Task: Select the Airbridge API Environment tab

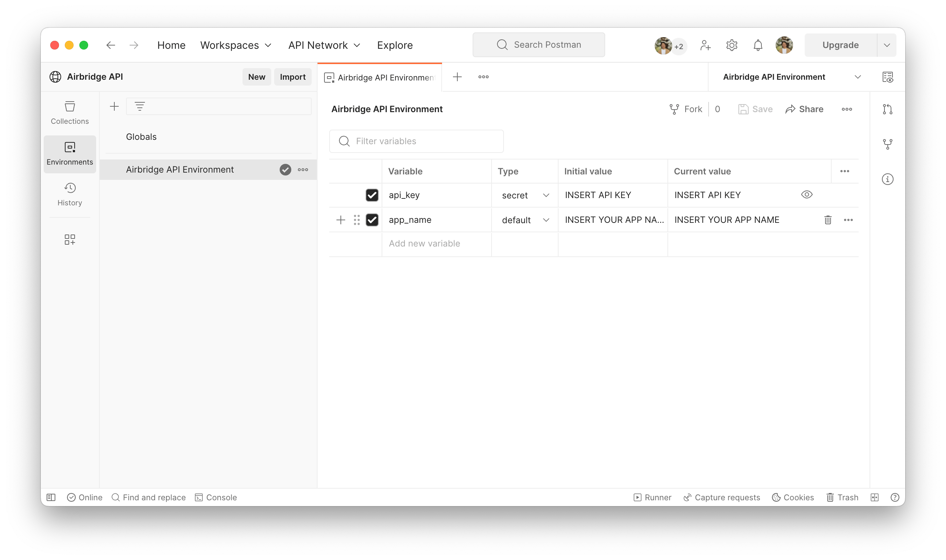Action: 379,77
